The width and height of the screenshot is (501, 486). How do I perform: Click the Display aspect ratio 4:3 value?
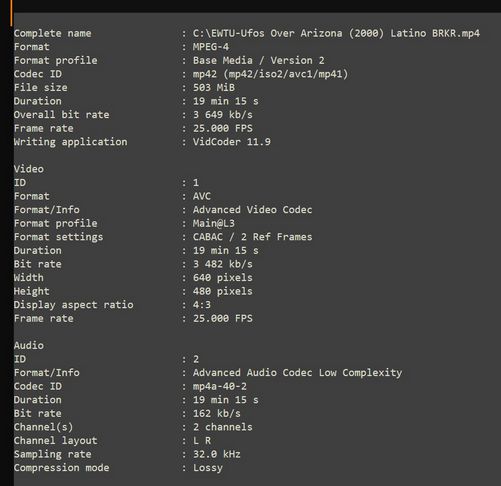[202, 305]
